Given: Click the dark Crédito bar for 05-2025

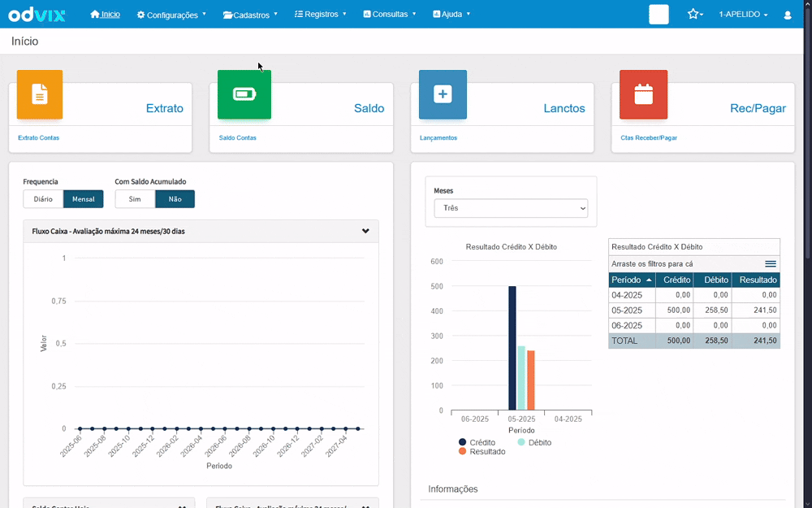Looking at the screenshot, I should point(512,348).
